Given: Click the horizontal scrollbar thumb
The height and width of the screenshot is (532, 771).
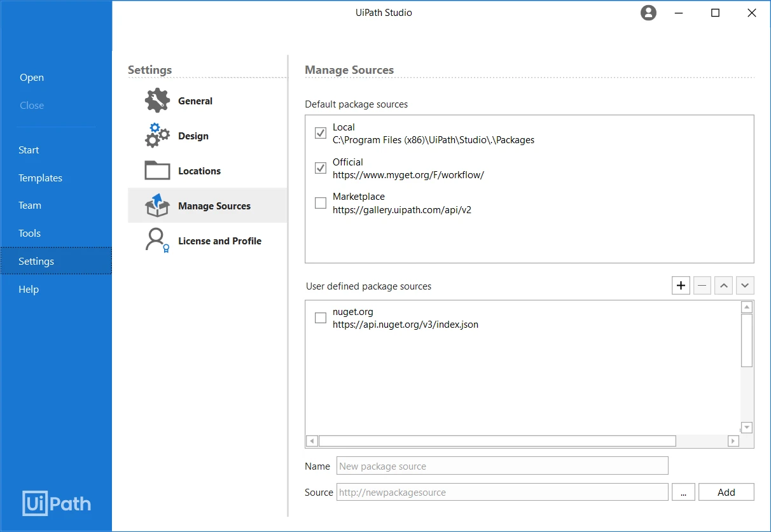Looking at the screenshot, I should [x=497, y=441].
